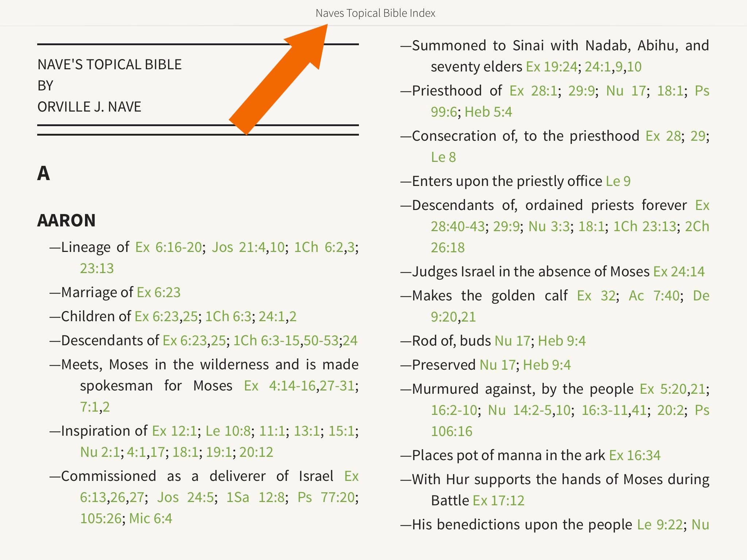The height and width of the screenshot is (560, 747).
Task: Open the Ex 5:20 reference
Action: tap(663, 389)
